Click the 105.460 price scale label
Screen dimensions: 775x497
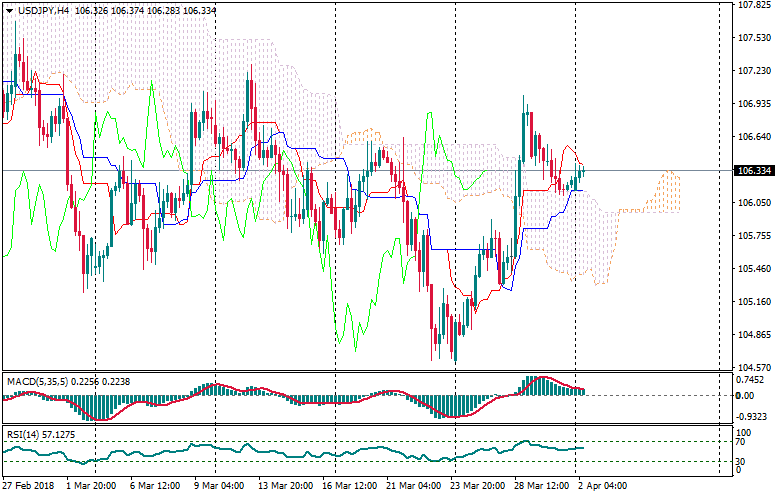tap(751, 269)
